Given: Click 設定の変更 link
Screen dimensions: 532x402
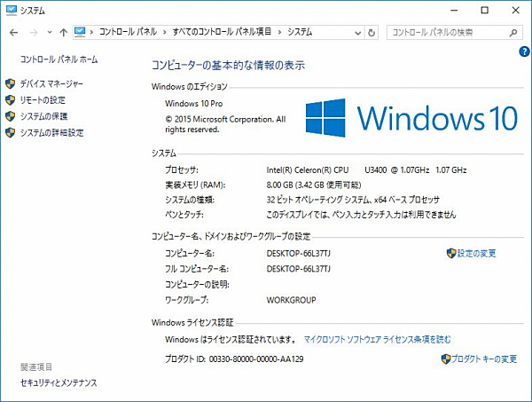Looking at the screenshot, I should click(x=476, y=253).
